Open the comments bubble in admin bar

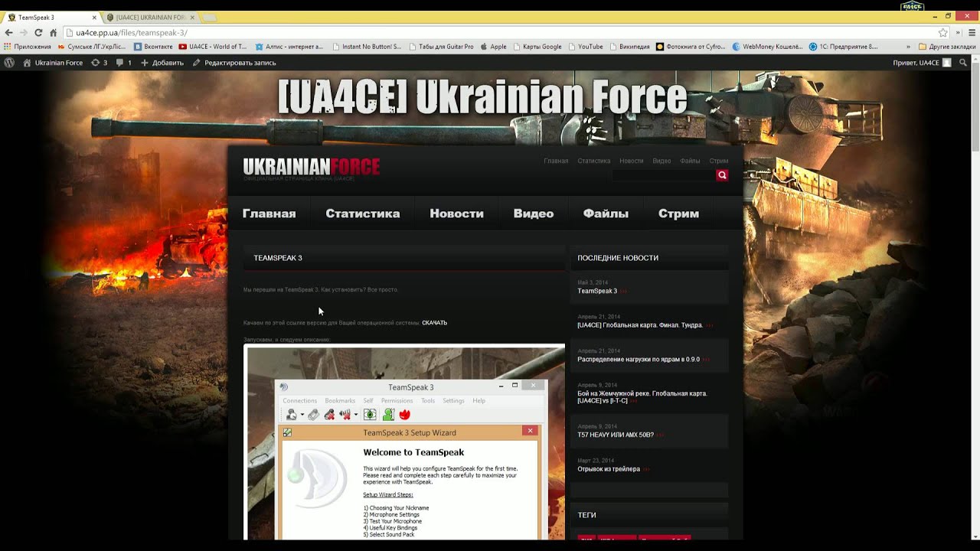[x=124, y=63]
